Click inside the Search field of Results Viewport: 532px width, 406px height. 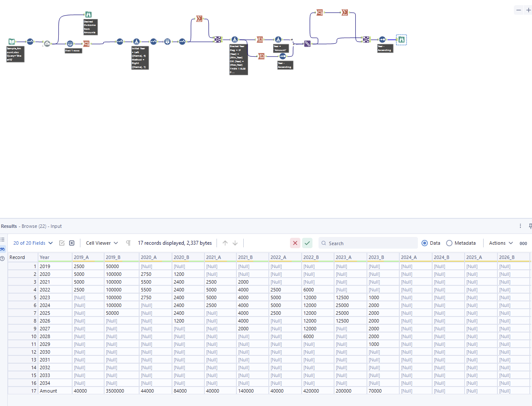pyautogui.click(x=367, y=243)
